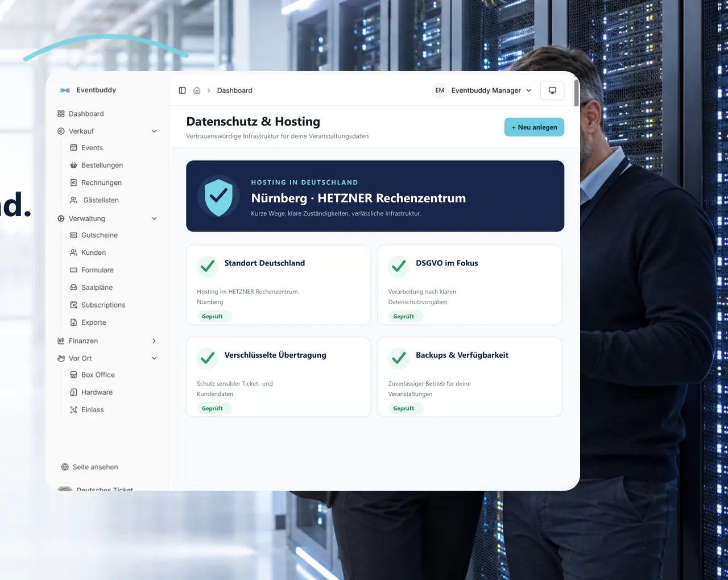Click the globe icon beside Seite ansehen
The image size is (728, 580).
pos(65,467)
